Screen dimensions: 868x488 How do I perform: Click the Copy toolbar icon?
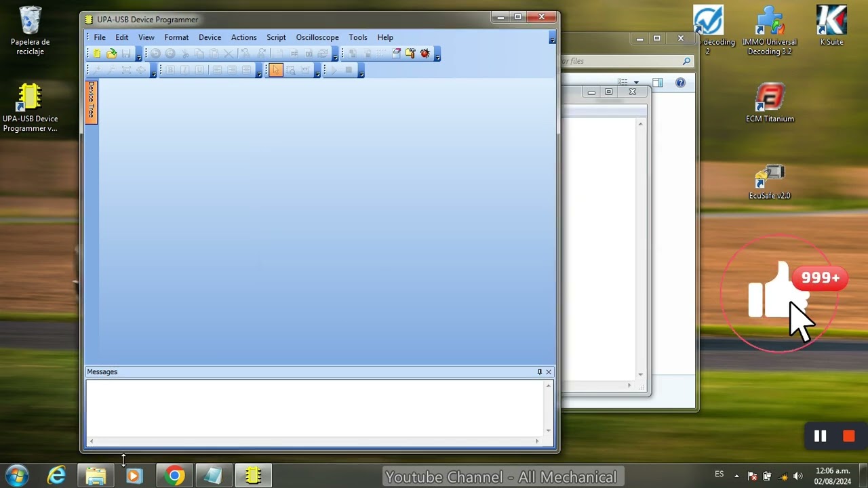[199, 54]
